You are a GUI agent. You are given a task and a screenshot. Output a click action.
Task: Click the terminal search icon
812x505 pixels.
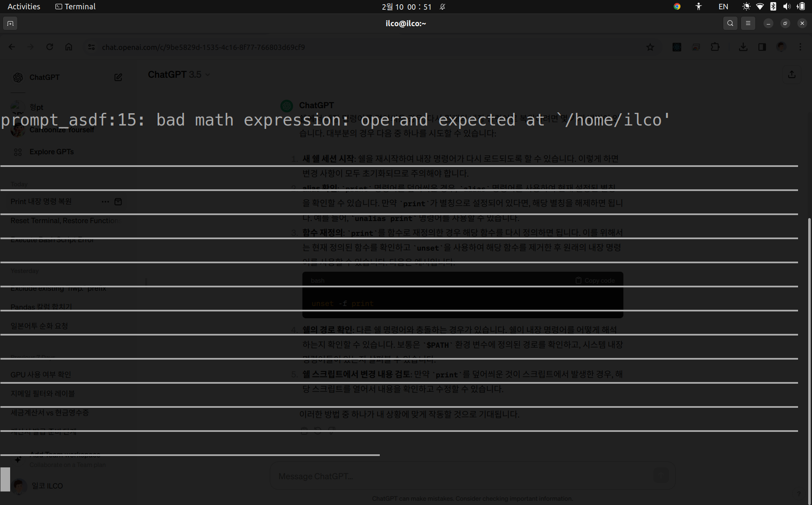730,24
